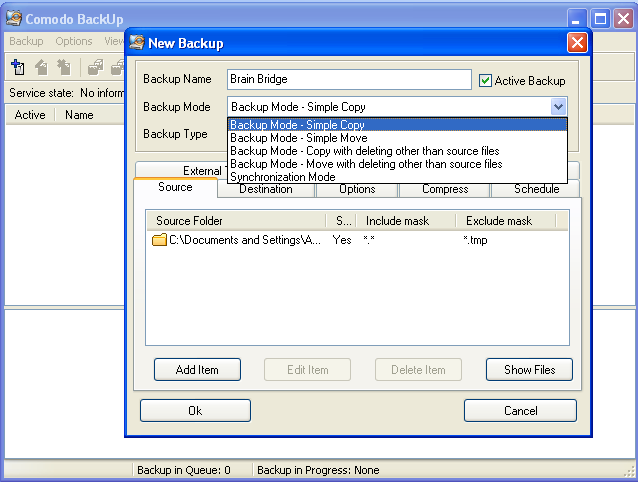The height and width of the screenshot is (482, 638).
Task: Switch to the Schedule tab
Action: click(x=536, y=190)
